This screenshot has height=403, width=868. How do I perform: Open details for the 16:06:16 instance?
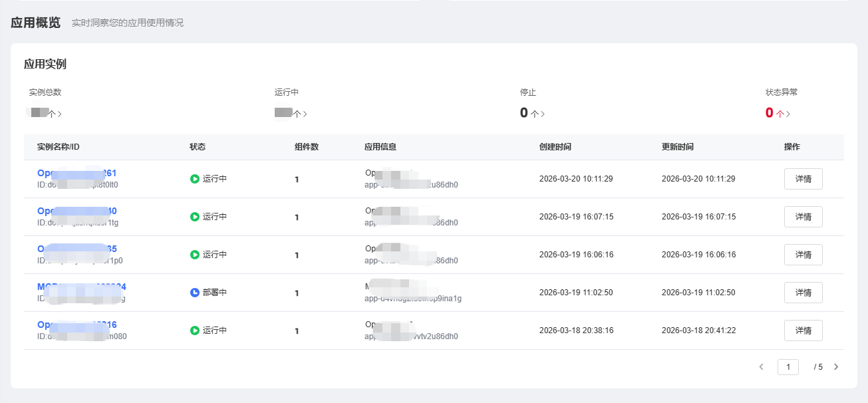[x=803, y=255]
